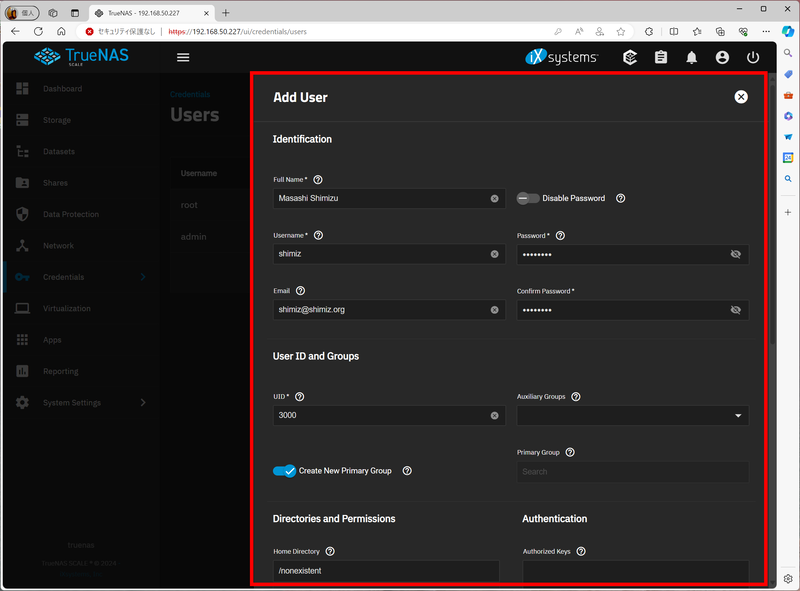Click the browser home button
The image size is (800, 591).
click(61, 31)
